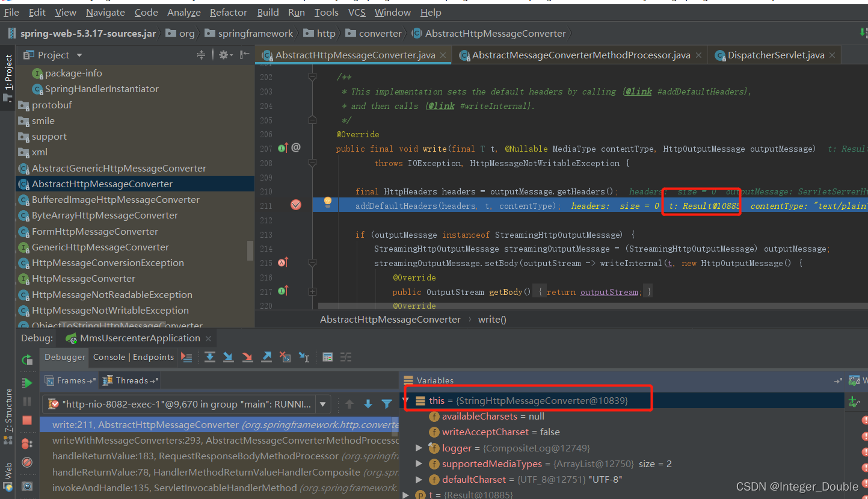Click the write() breadcrumb below the editor
The height and width of the screenshot is (499, 868).
pyautogui.click(x=492, y=320)
